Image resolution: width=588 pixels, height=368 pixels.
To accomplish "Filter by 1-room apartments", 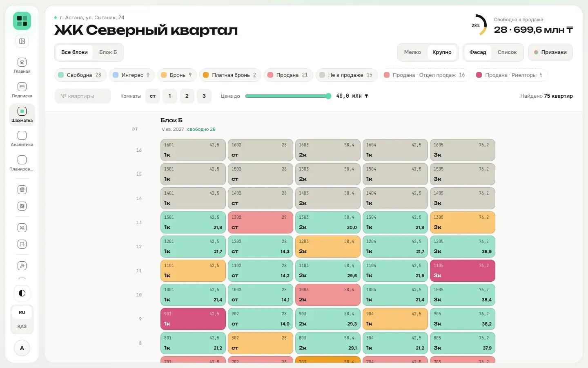I will (x=170, y=96).
